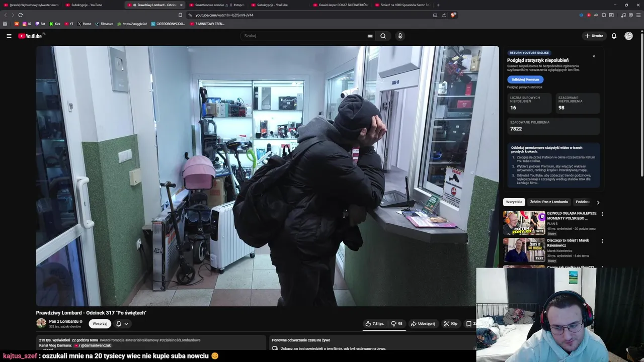Switch to the first '(prawie) Wybuchowy sylwester' tab

pyautogui.click(x=31, y=5)
